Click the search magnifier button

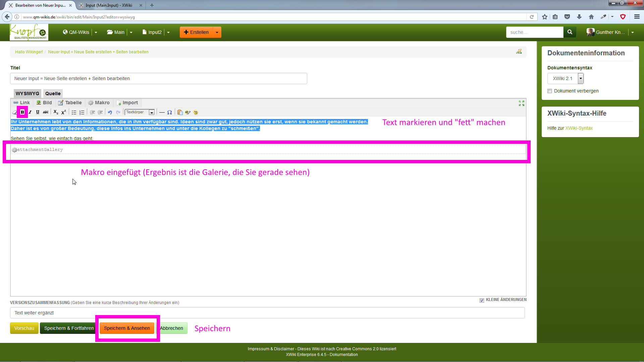point(570,32)
